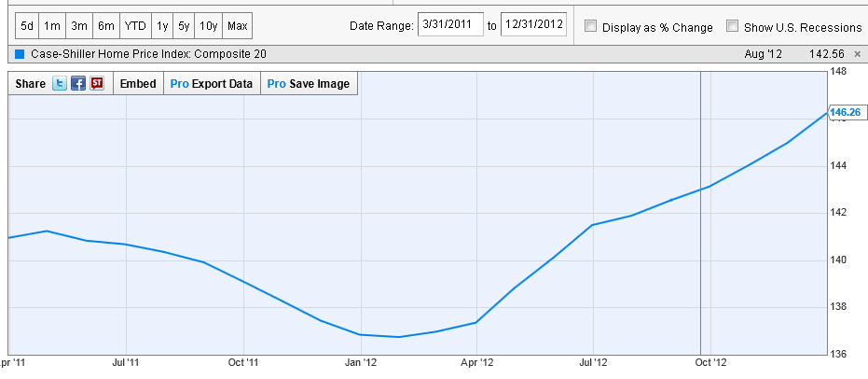Click Pro Save Image
Screen dimensions: 868x379
(x=309, y=84)
